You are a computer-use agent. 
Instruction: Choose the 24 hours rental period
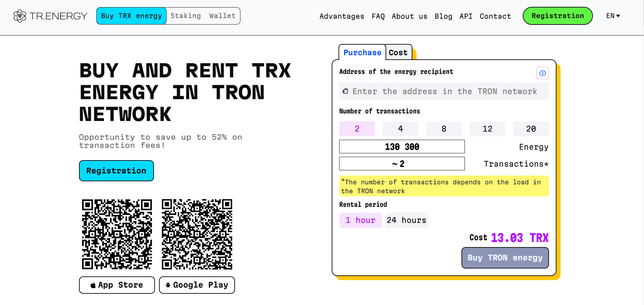(406, 220)
